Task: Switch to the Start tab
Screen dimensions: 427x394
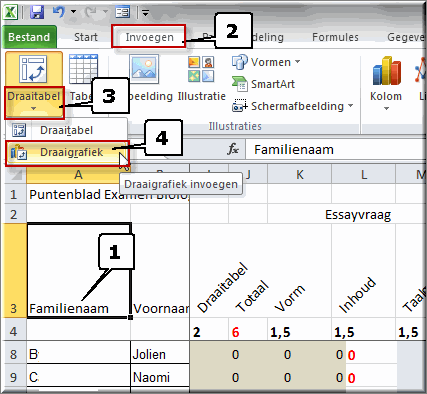Action: (x=86, y=37)
